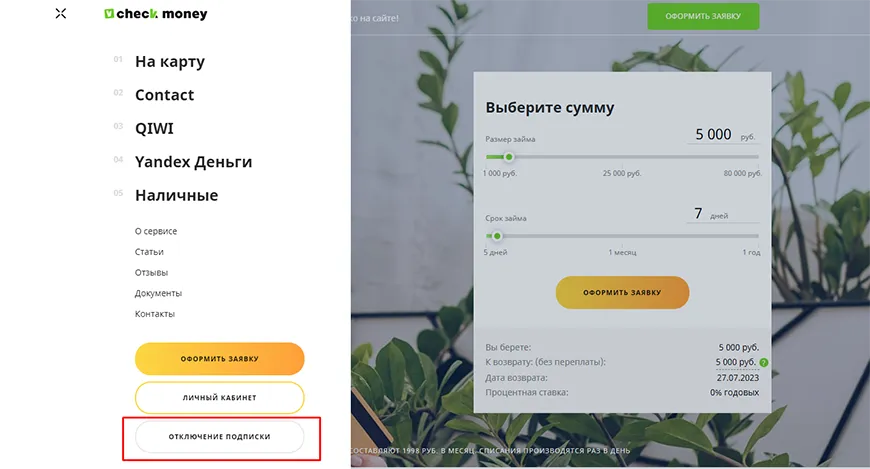Go to the Контакты link

(x=155, y=314)
